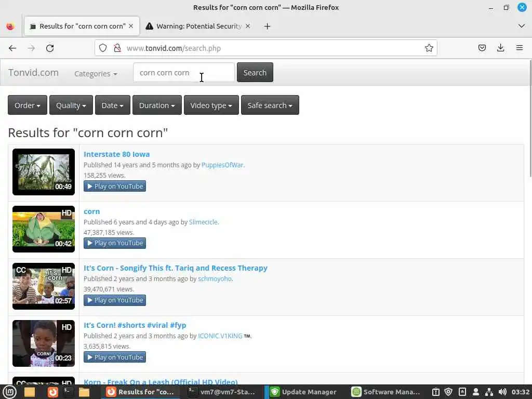Select the Results for corn corn corn tab

click(82, 26)
